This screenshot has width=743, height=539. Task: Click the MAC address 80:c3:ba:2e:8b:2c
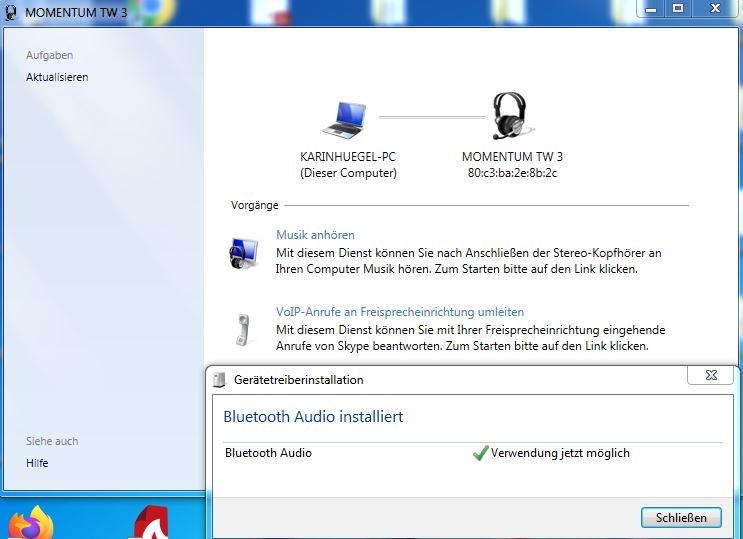click(512, 173)
